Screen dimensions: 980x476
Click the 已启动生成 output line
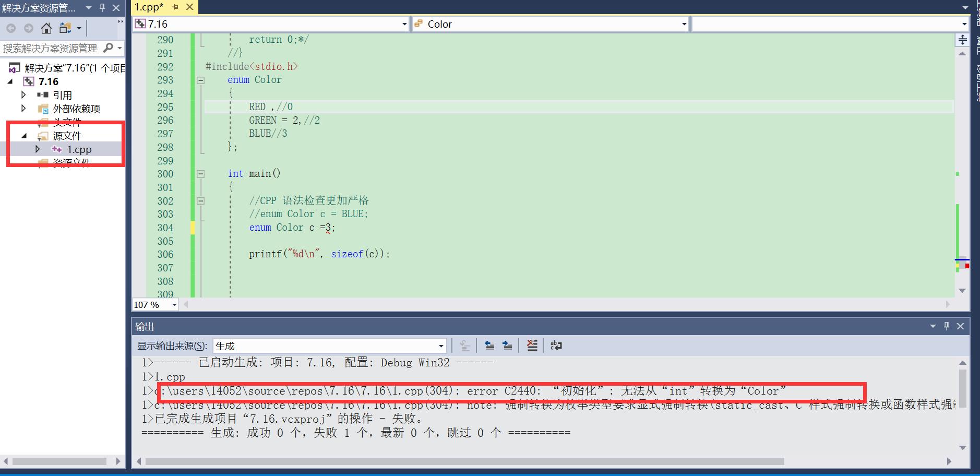point(317,363)
